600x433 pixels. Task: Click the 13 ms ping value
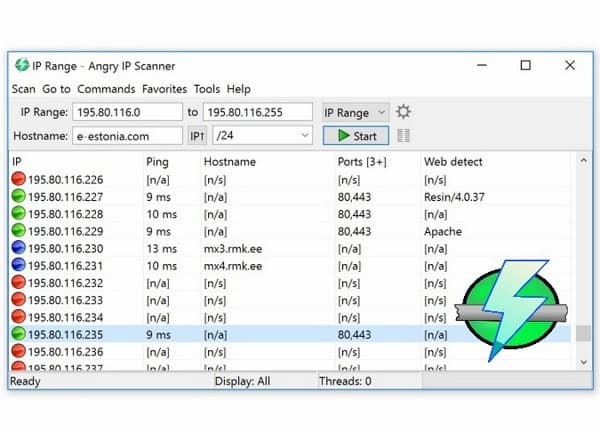click(161, 249)
